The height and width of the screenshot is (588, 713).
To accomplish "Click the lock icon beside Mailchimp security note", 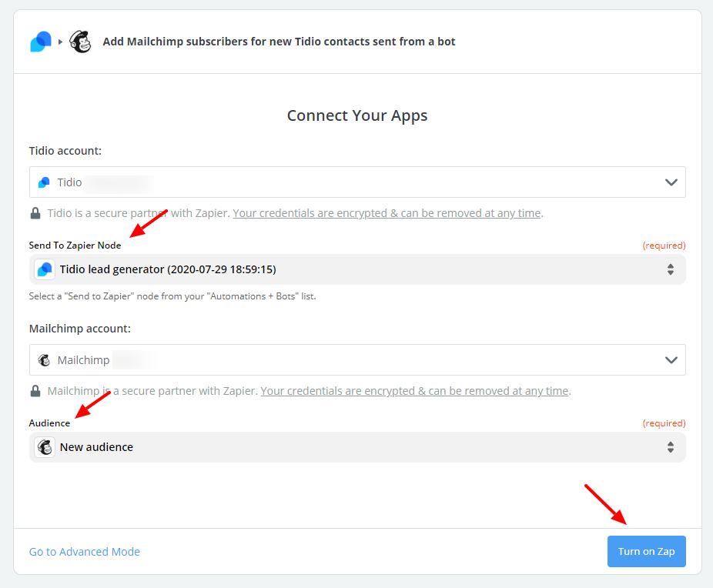I will click(x=35, y=391).
